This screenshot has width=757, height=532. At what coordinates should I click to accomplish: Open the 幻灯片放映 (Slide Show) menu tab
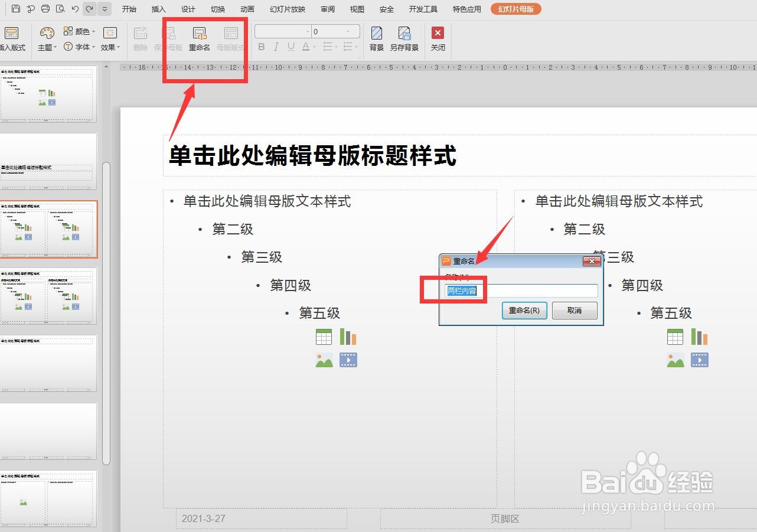[x=287, y=9]
